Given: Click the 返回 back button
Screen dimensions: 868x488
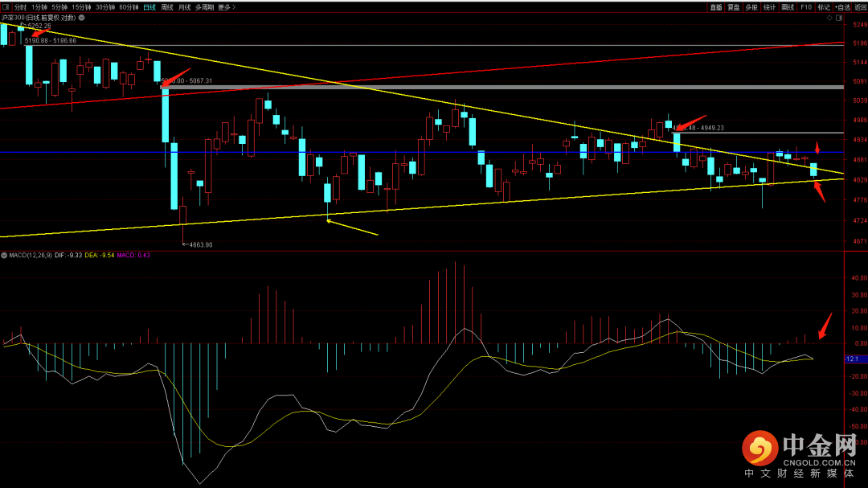Looking at the screenshot, I should pyautogui.click(x=860, y=7).
